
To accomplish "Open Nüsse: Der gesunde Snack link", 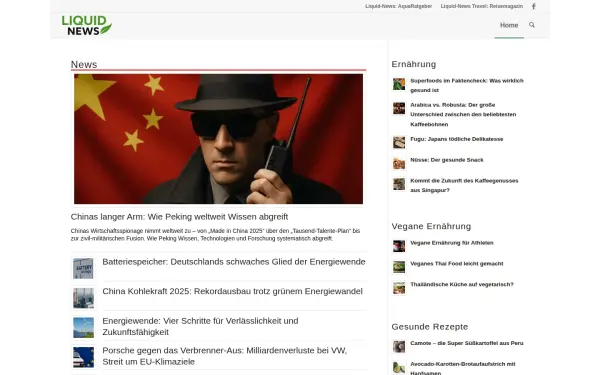I will [x=447, y=160].
